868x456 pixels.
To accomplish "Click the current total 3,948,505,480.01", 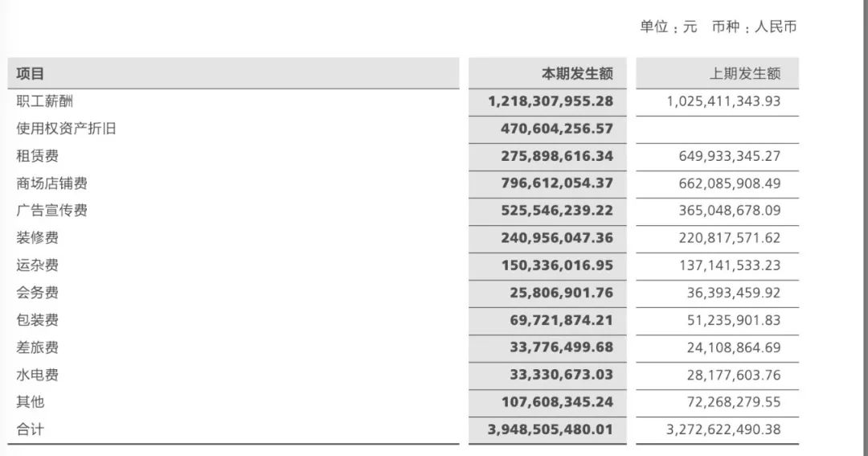I will point(550,429).
